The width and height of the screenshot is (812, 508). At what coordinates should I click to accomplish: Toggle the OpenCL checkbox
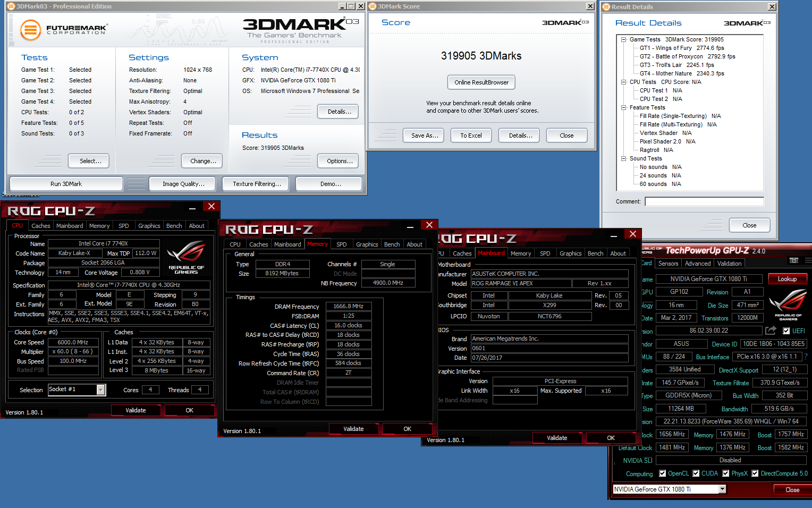point(662,473)
